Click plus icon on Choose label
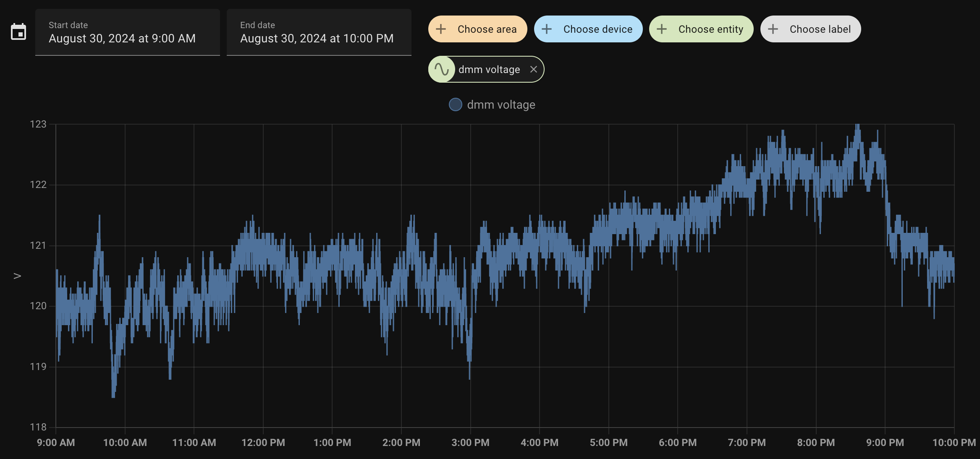 pos(773,29)
